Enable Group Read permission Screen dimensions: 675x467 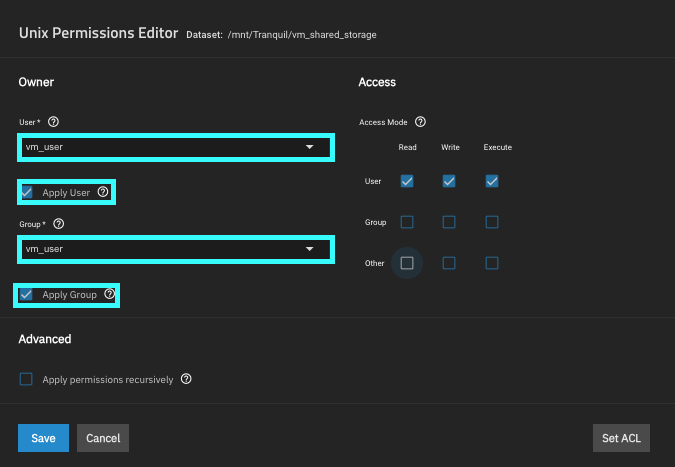(x=407, y=222)
